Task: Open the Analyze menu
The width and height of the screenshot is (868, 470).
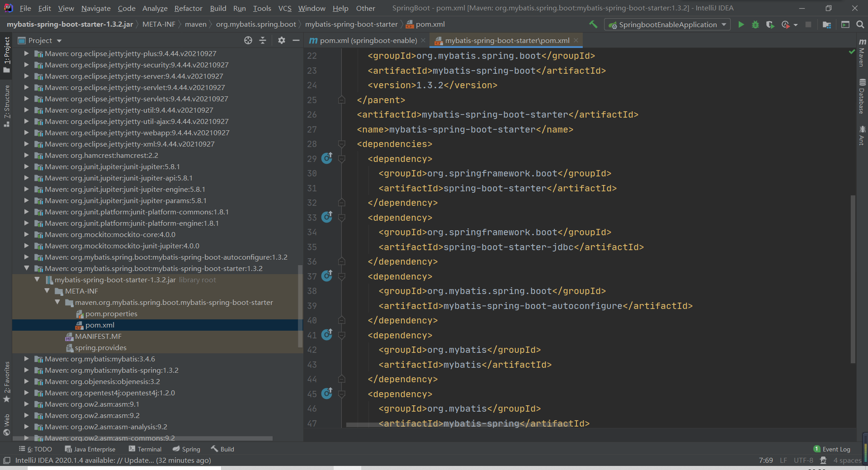Action: click(155, 8)
